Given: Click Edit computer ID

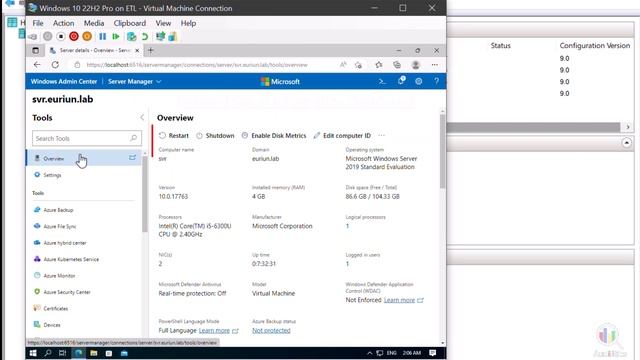Looking at the screenshot, I should [x=342, y=136].
